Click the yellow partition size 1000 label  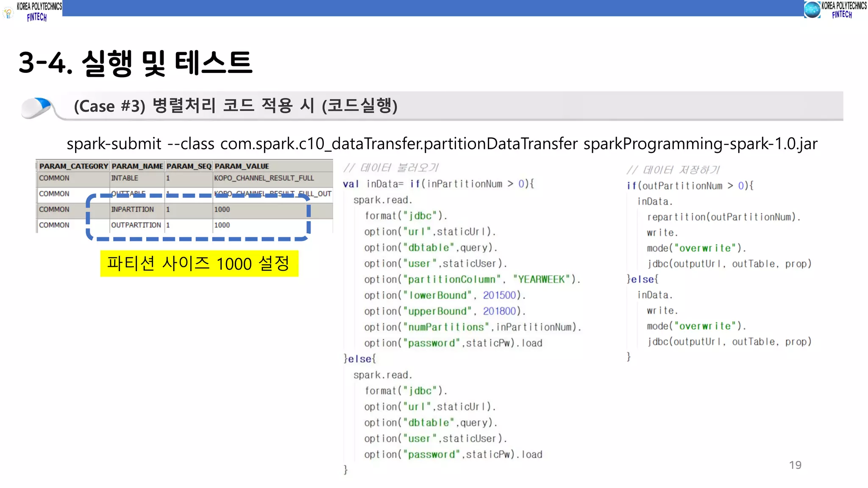tap(199, 263)
